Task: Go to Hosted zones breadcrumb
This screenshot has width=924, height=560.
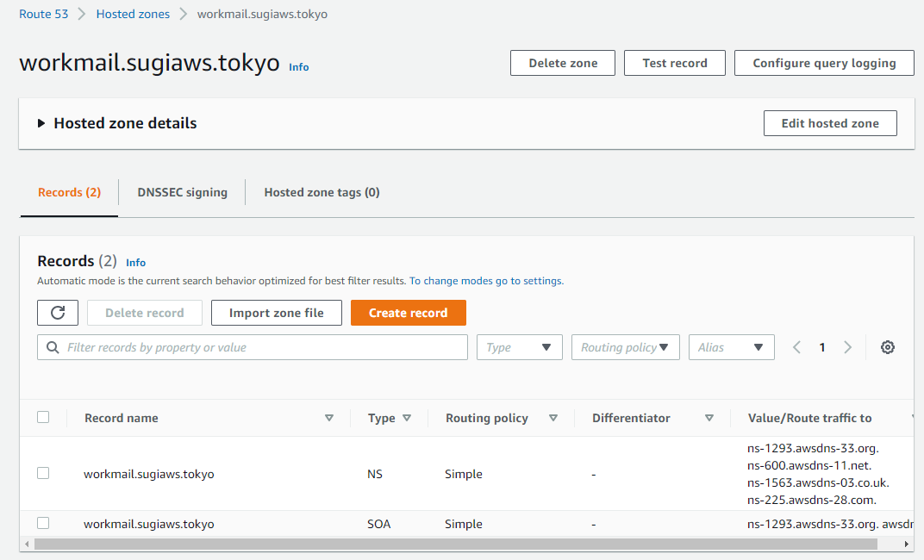Action: [x=134, y=14]
